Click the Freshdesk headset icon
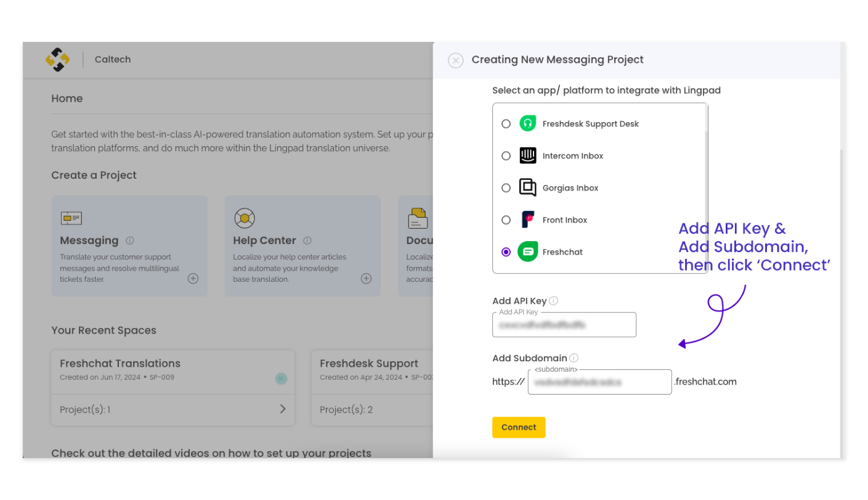 (x=528, y=123)
